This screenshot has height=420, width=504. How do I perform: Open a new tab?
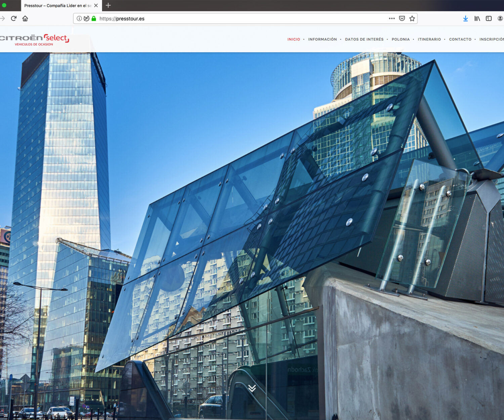108,5
